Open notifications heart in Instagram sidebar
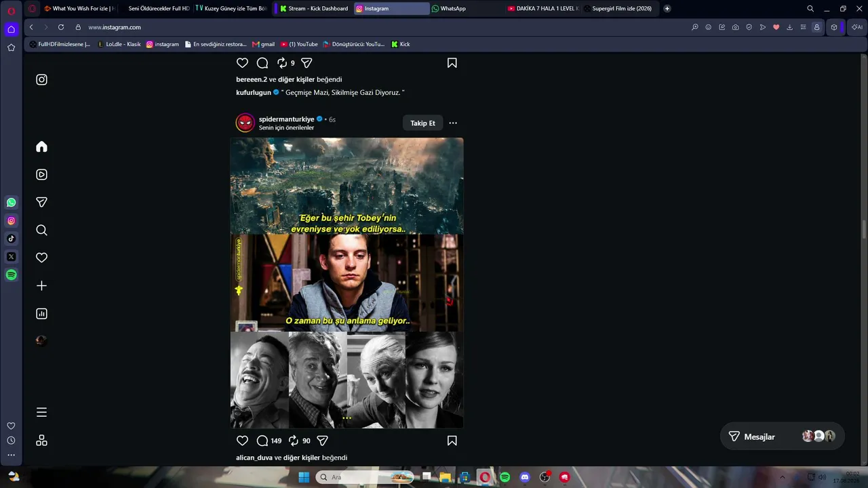The width and height of the screenshot is (868, 488). coord(41,258)
